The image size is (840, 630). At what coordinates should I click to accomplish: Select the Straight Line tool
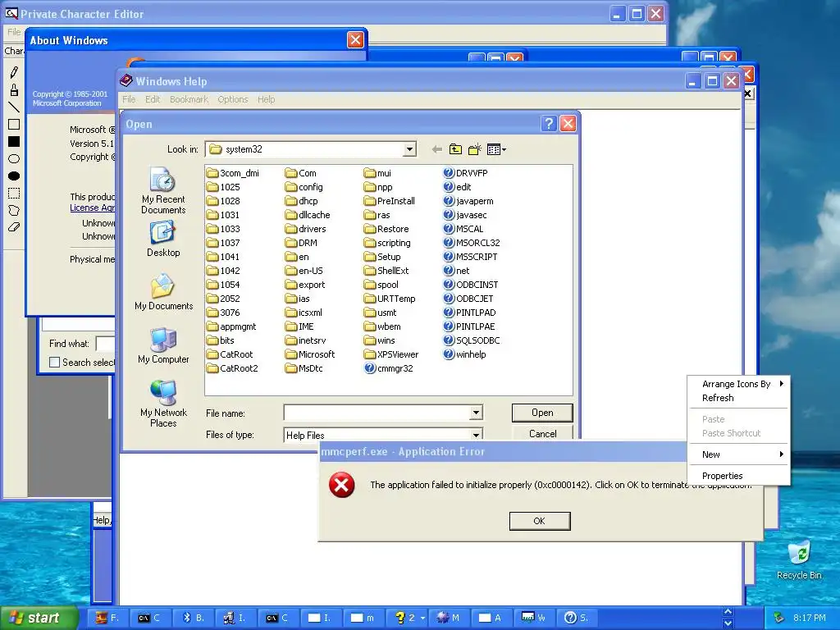[14, 107]
